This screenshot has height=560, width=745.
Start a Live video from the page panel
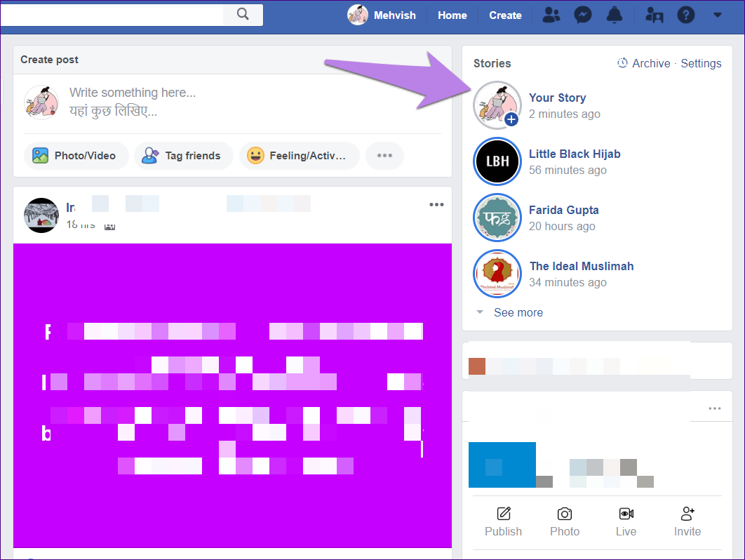(x=626, y=522)
